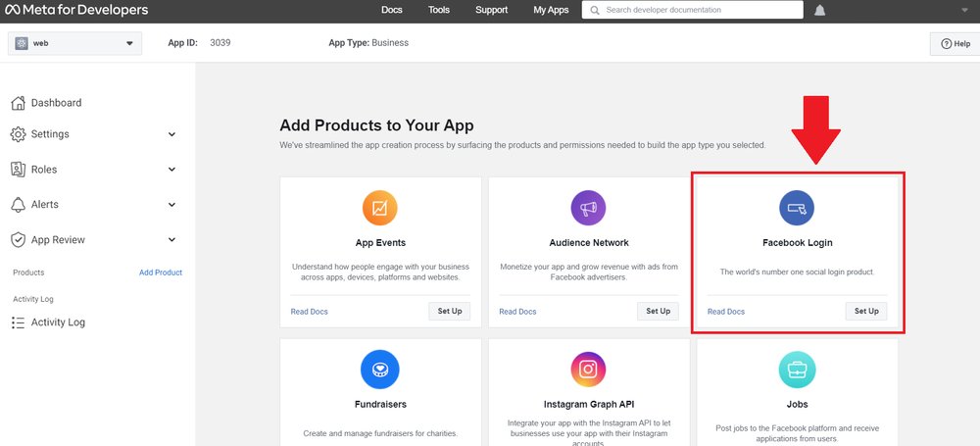Click the Alerts bell icon in sidebar
Screen dimensions: 980x446
click(x=18, y=205)
